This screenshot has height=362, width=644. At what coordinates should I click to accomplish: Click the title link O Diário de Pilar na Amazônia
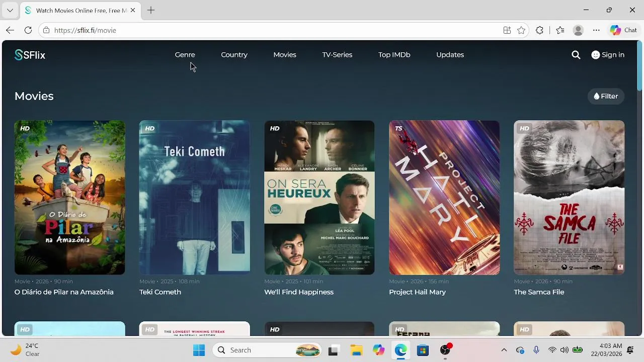[x=64, y=292]
